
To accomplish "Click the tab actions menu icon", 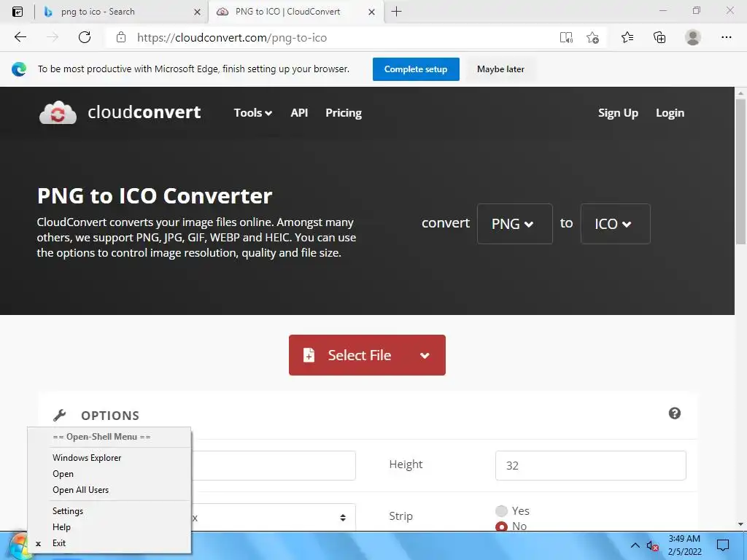I will point(18,12).
